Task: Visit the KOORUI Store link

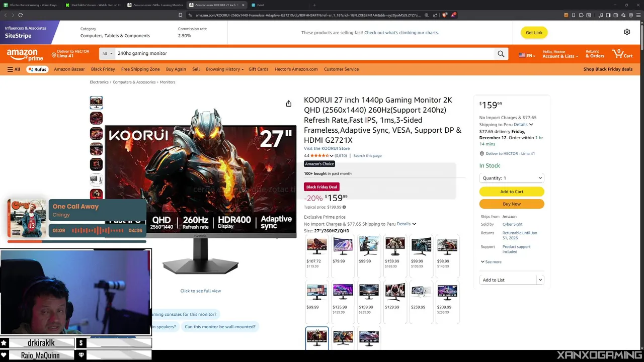Action: coord(327,148)
